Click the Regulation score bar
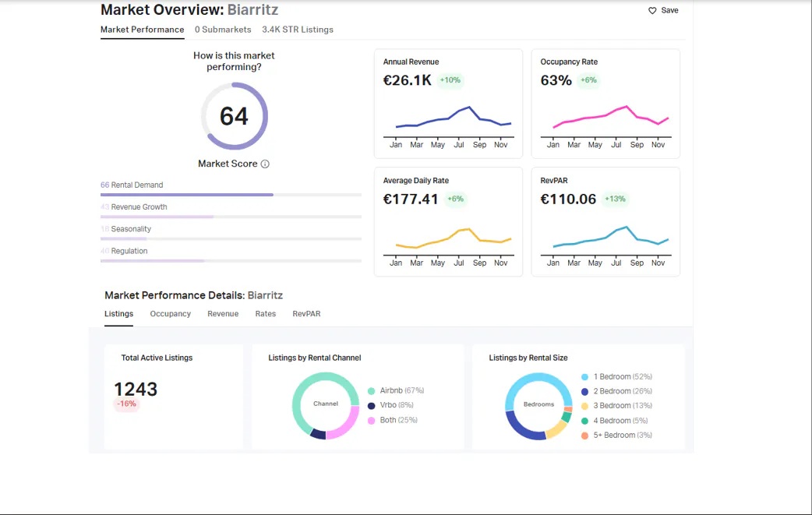 [x=231, y=261]
